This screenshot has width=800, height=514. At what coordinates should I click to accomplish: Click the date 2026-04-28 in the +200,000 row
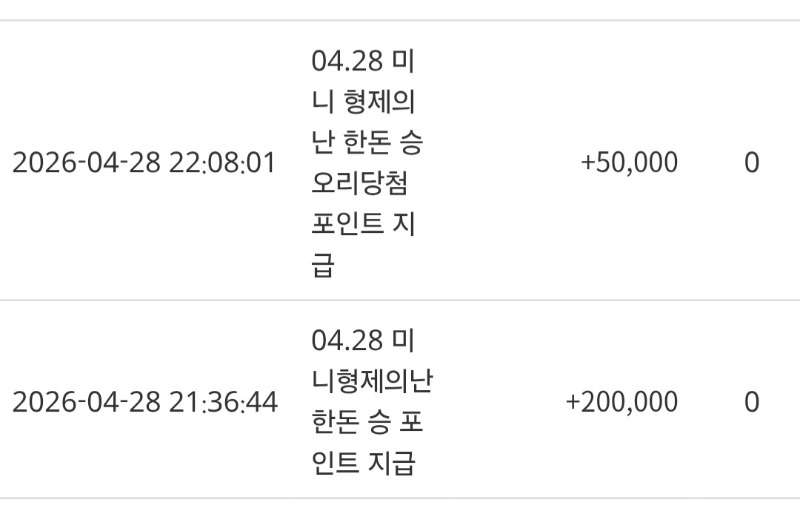(x=86, y=402)
